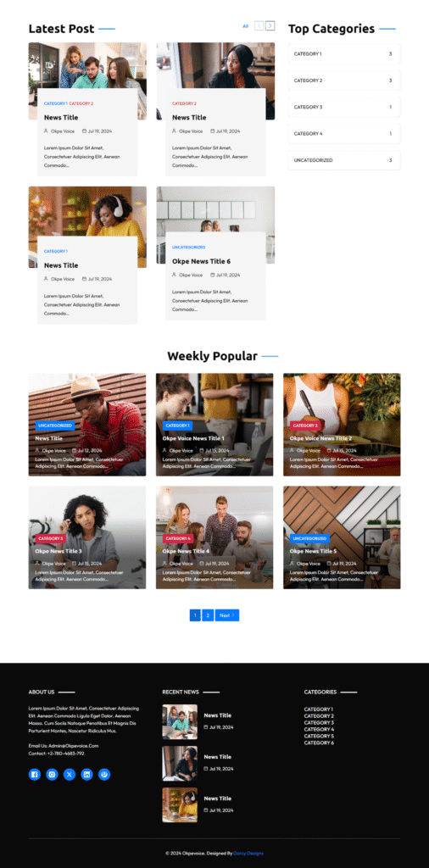Open CATEGORY 1 in Top Categories

coord(344,53)
